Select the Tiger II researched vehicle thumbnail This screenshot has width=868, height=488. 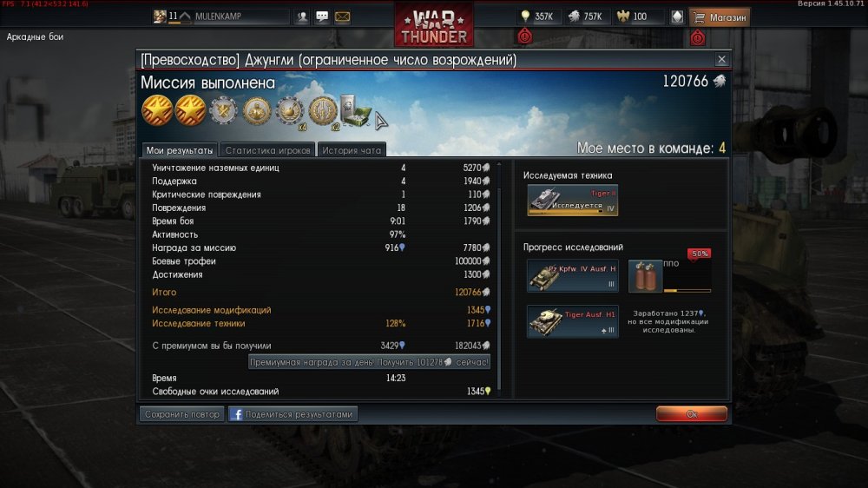click(x=572, y=201)
